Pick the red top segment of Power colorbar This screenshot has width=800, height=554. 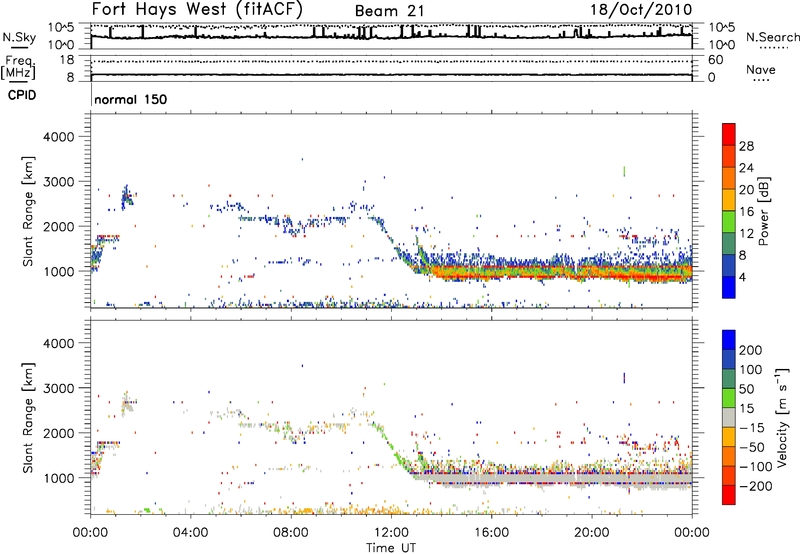(729, 134)
